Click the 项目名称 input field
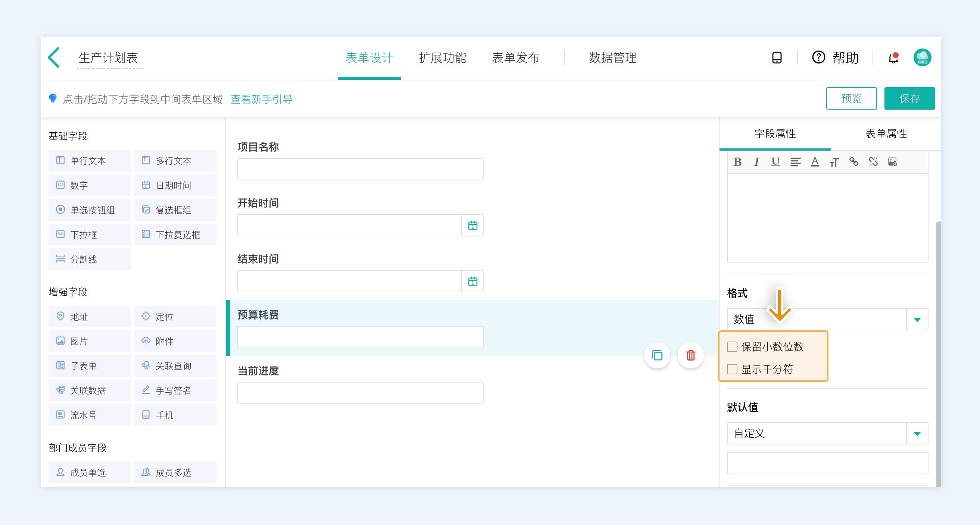Viewport: 980px width, 525px height. click(360, 169)
